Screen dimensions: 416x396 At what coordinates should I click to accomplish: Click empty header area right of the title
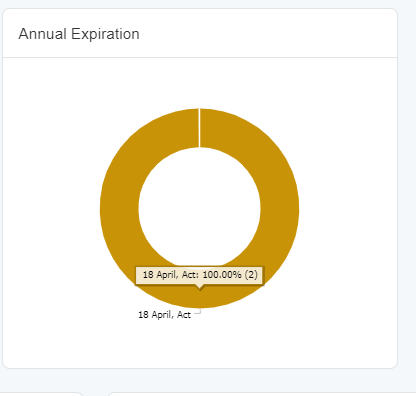pyautogui.click(x=267, y=33)
